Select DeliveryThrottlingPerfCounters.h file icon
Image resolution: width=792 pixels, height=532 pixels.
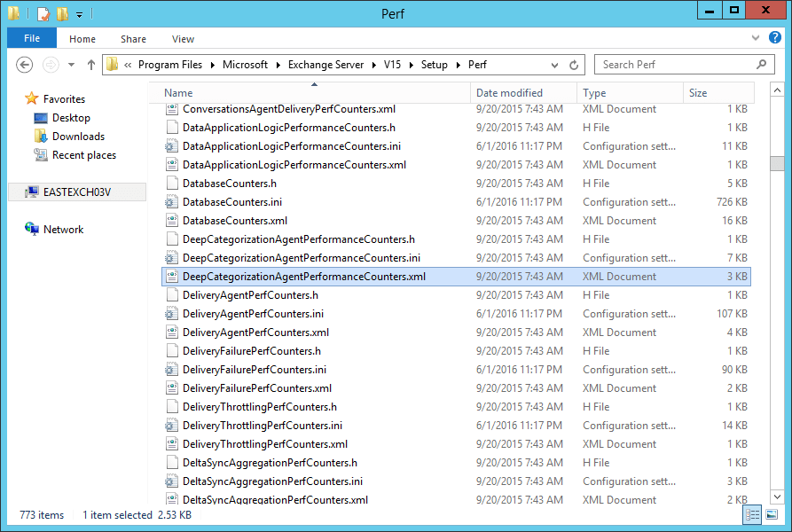click(x=172, y=407)
